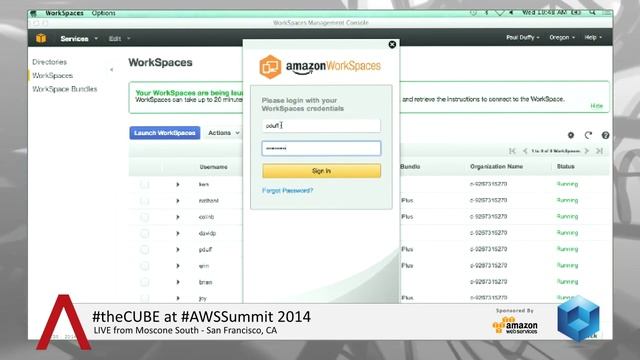Image resolution: width=640 pixels, height=360 pixels.
Task: Close the Amazon WorkSpaces login dialog
Action: pos(392,44)
